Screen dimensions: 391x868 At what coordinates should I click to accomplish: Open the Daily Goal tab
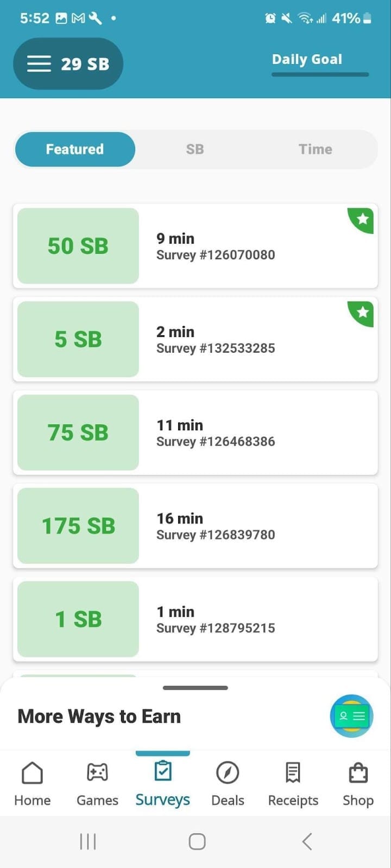coord(307,60)
